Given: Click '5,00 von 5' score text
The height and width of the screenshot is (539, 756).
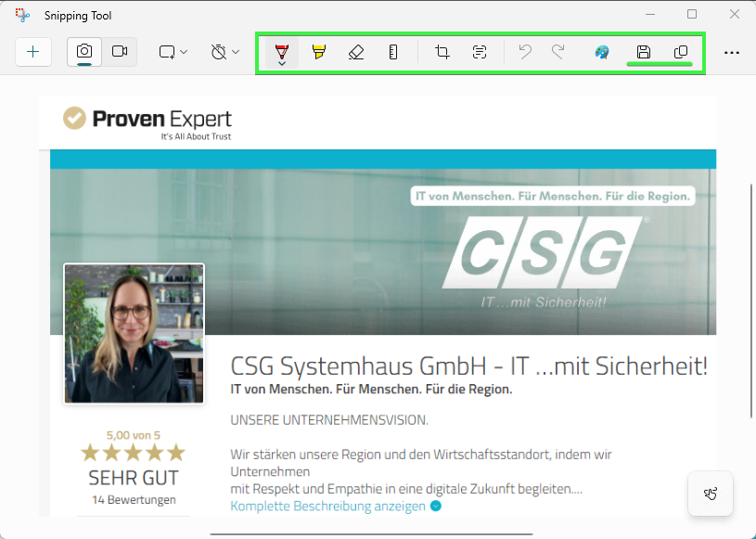Looking at the screenshot, I should (133, 435).
